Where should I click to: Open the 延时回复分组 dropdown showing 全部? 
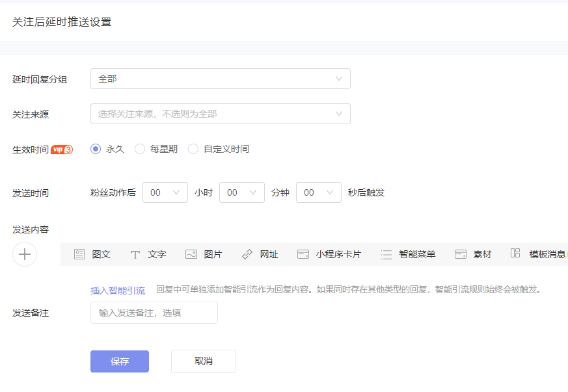(221, 79)
